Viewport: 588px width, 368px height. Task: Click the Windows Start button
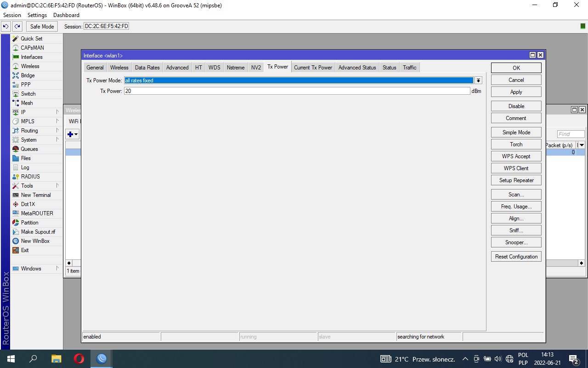coord(11,359)
